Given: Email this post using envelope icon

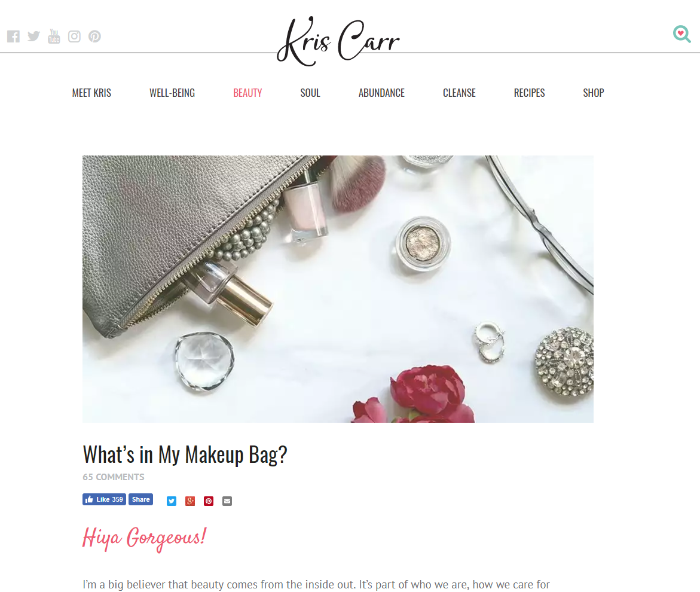Looking at the screenshot, I should coord(227,501).
